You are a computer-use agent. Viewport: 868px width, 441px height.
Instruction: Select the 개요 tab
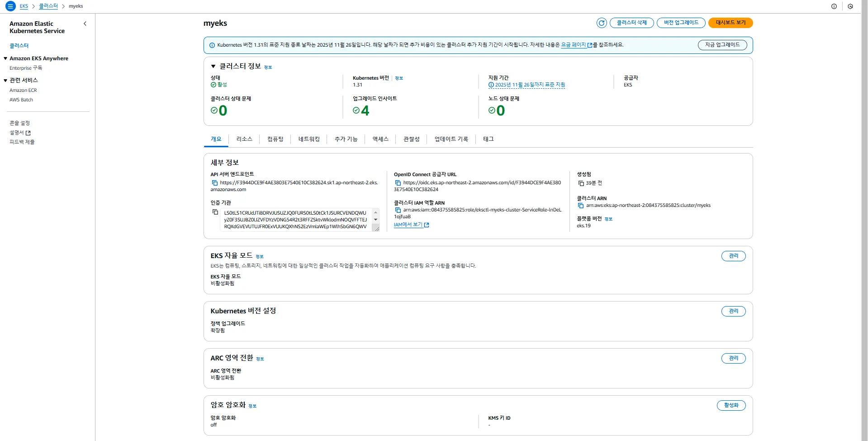216,139
